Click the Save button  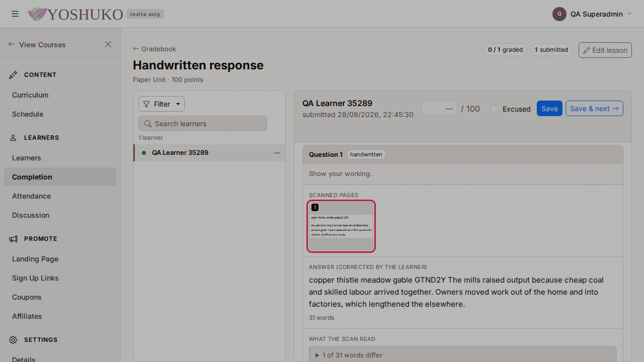(549, 109)
